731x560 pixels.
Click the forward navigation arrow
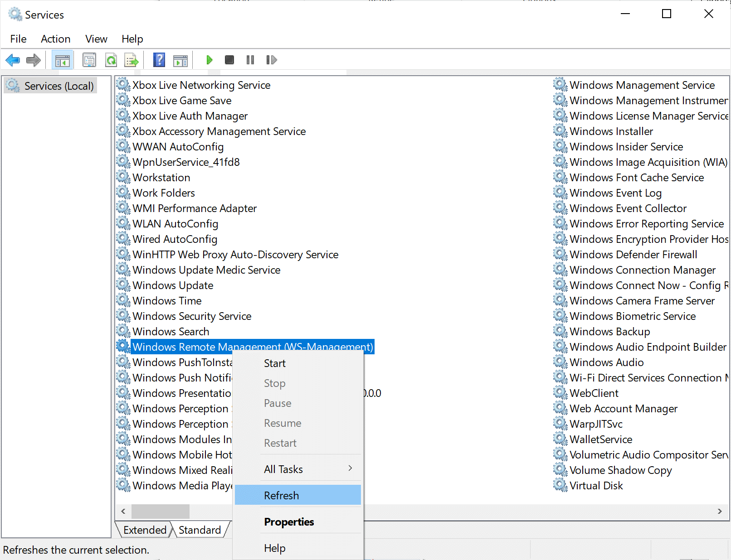pyautogui.click(x=33, y=59)
